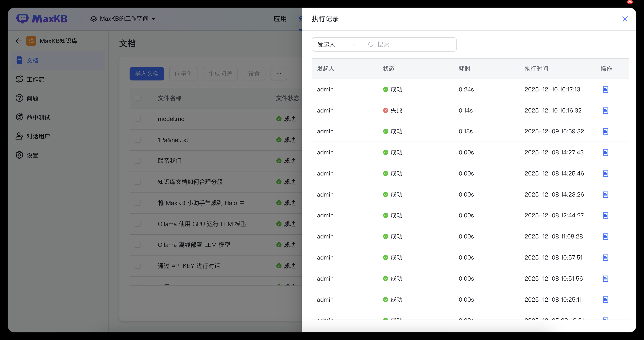Open 命中测试 from the sidebar

38,117
